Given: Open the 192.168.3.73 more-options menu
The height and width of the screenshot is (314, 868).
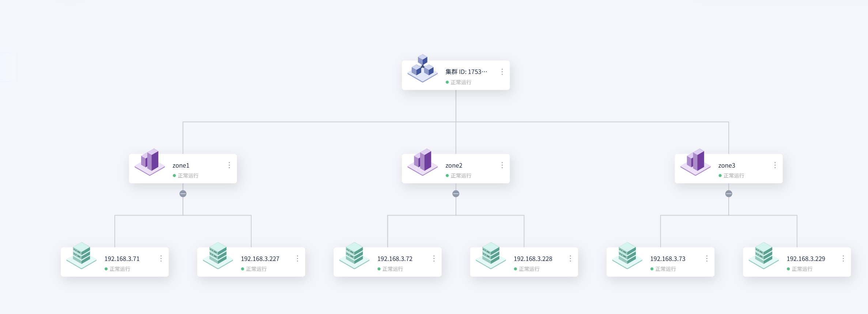Looking at the screenshot, I should tap(706, 258).
